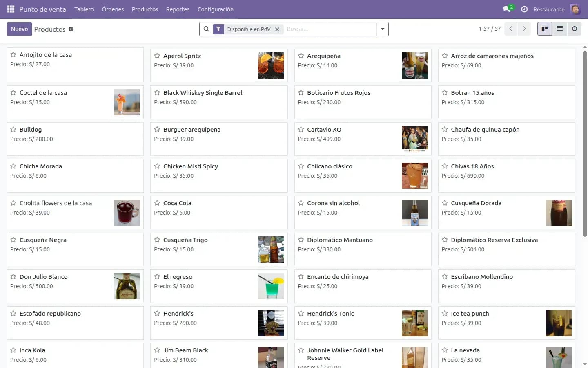588x368 pixels.
Task: Click the filter funnel icon
Action: pos(218,29)
